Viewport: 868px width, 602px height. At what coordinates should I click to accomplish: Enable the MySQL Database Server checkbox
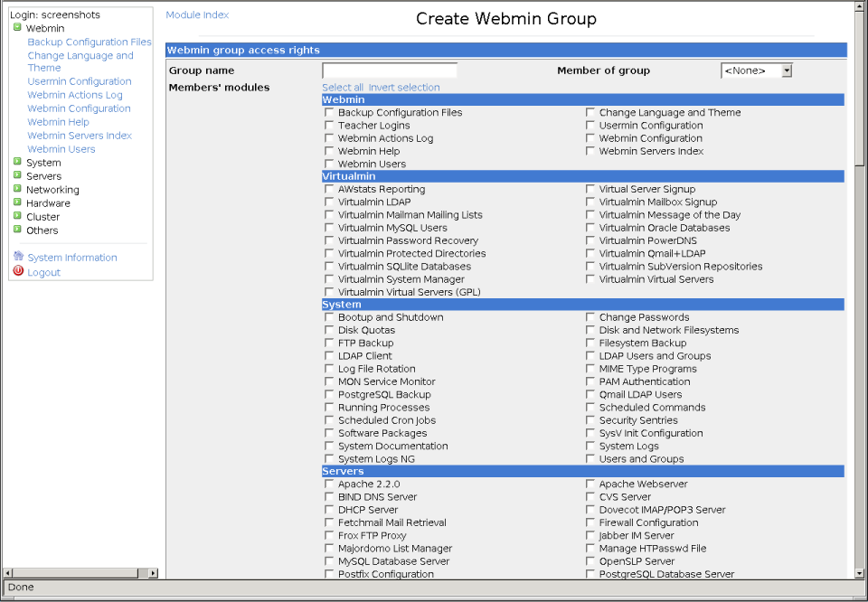point(329,561)
